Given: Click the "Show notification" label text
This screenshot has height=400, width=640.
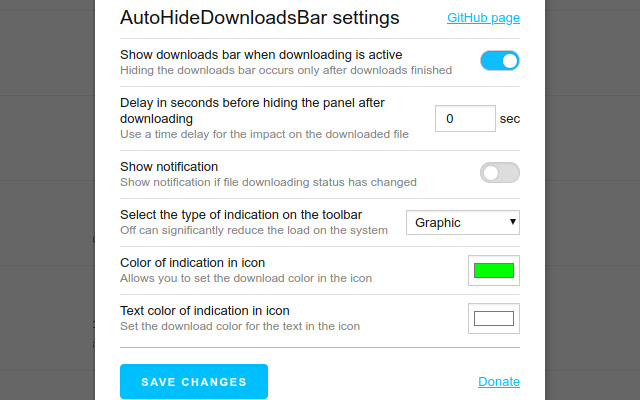Looking at the screenshot, I should pos(169,166).
